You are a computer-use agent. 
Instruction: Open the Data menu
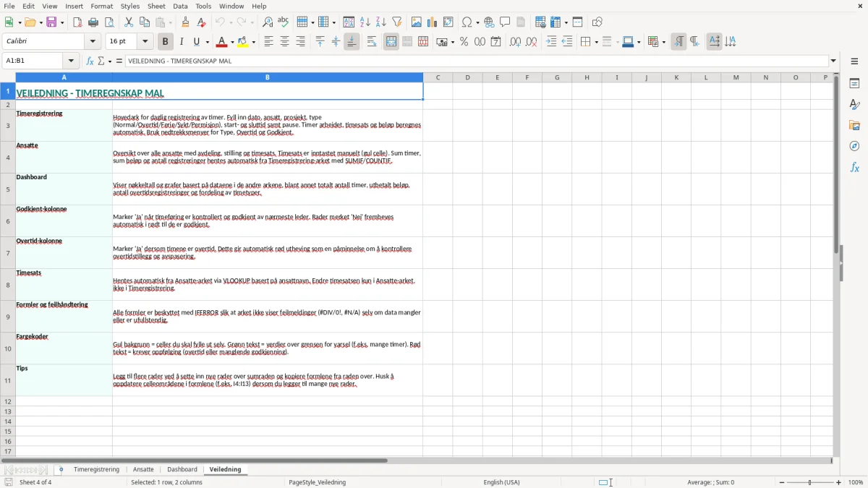coord(180,6)
